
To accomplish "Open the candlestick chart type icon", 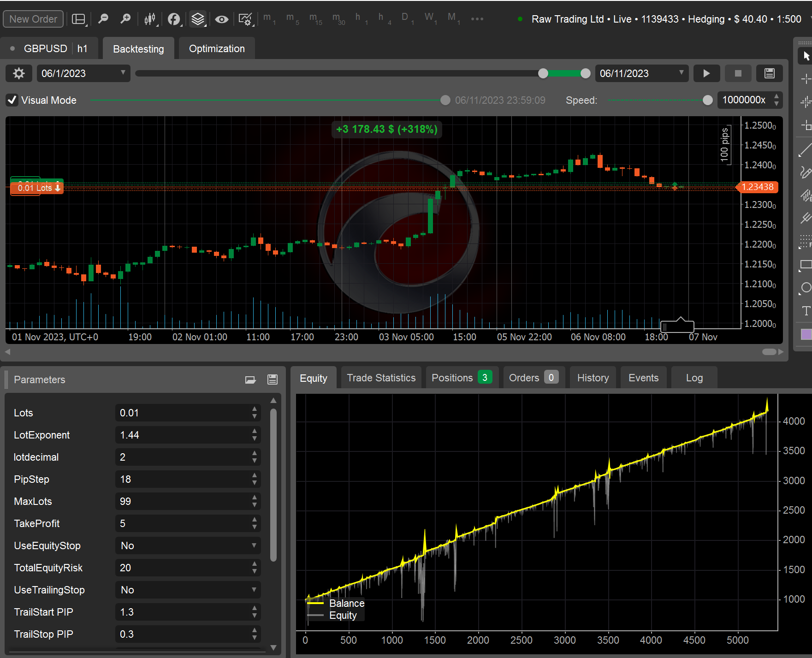I will coord(150,18).
